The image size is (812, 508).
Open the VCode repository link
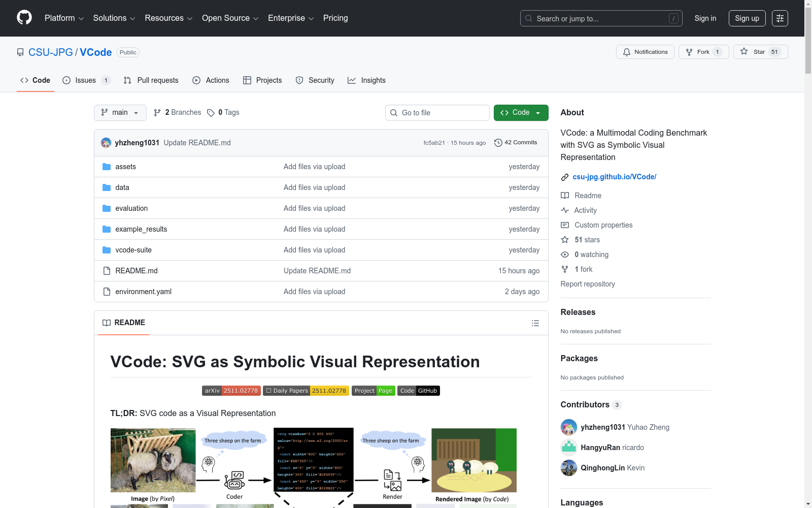96,52
